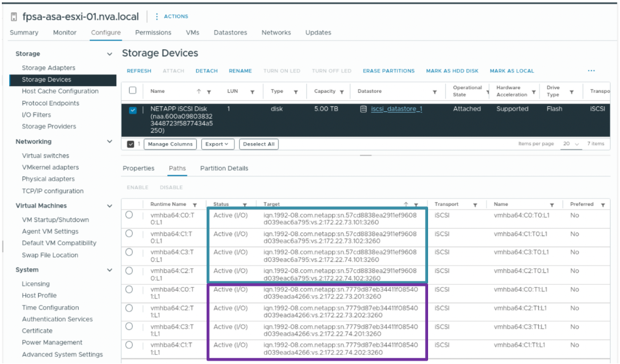Viewport: 620px width, 364px height.
Task: Open the iscsi_datastore_1 link
Action: [397, 109]
